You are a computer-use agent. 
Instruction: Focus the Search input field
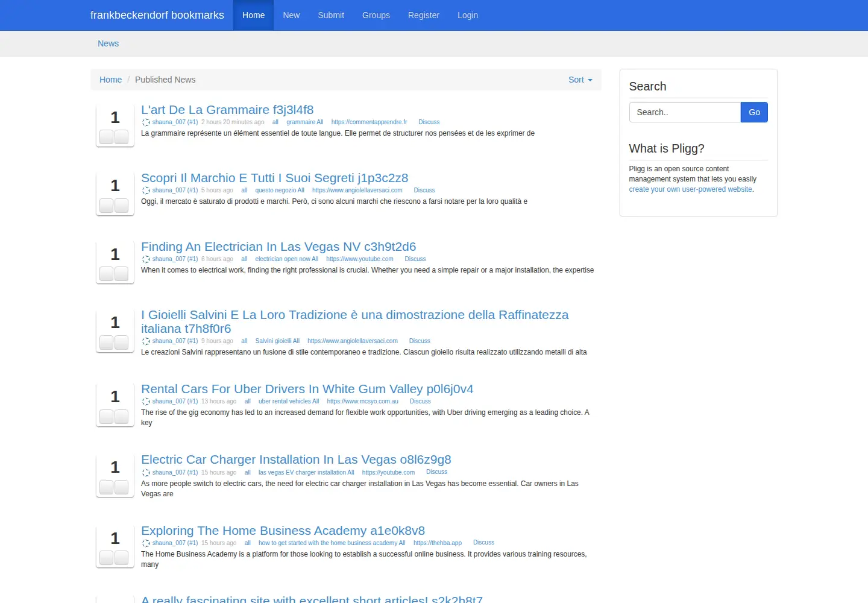(685, 112)
